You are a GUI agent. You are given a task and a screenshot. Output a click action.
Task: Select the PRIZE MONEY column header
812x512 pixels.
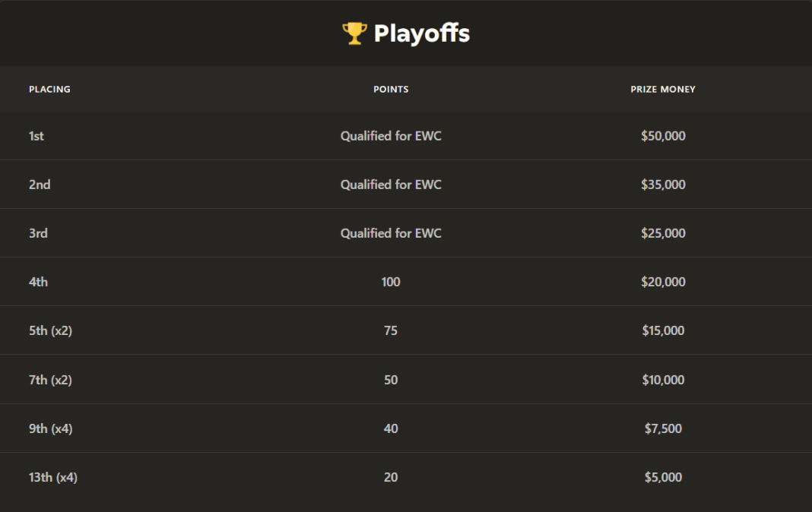[x=663, y=90]
